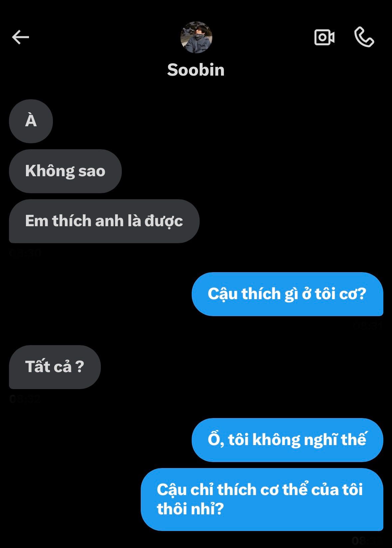Tap the Soobin name header
The height and width of the screenshot is (548, 392).
[196, 70]
